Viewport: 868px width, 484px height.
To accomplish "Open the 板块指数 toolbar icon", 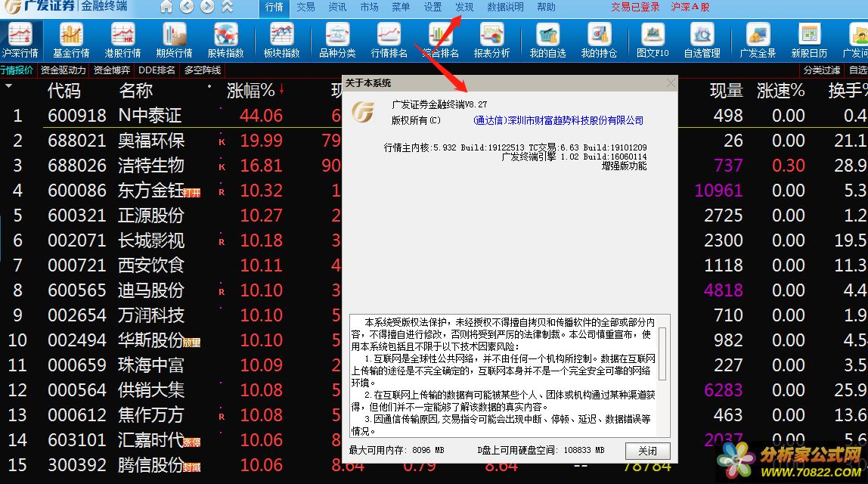I will pos(282,40).
